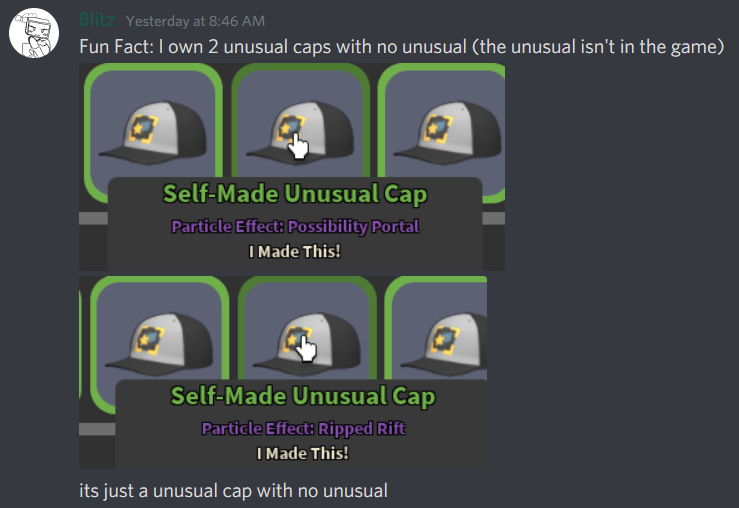Click first 'Self-Made Unusual Cap' title
Screen dimensions: 739x508
pos(295,194)
